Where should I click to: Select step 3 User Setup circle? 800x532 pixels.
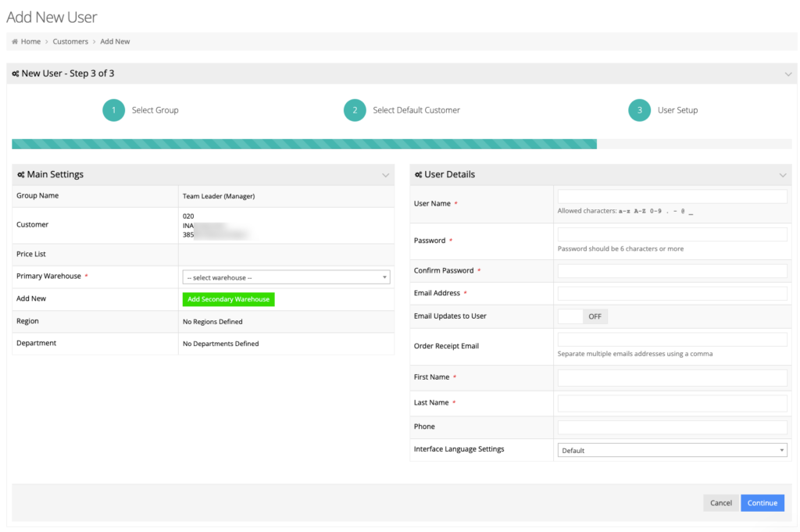[x=638, y=110]
